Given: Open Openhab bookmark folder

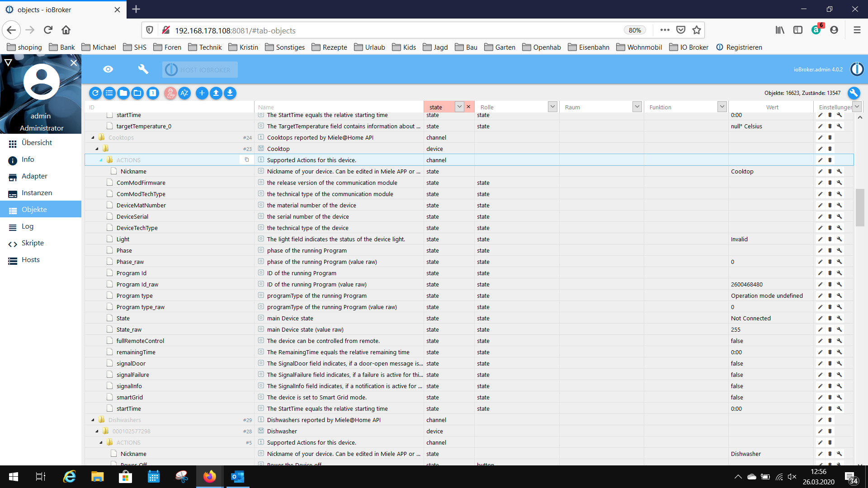Looking at the screenshot, I should tap(542, 47).
